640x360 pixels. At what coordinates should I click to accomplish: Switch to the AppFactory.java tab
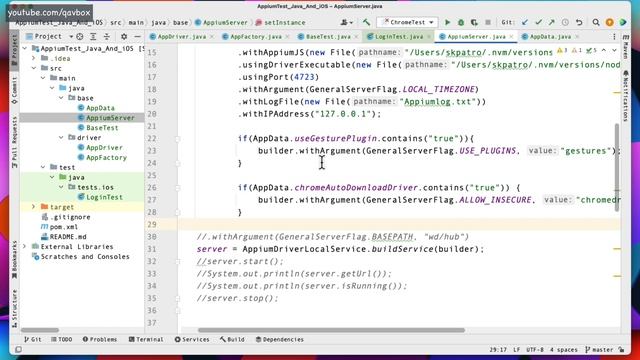pos(256,37)
